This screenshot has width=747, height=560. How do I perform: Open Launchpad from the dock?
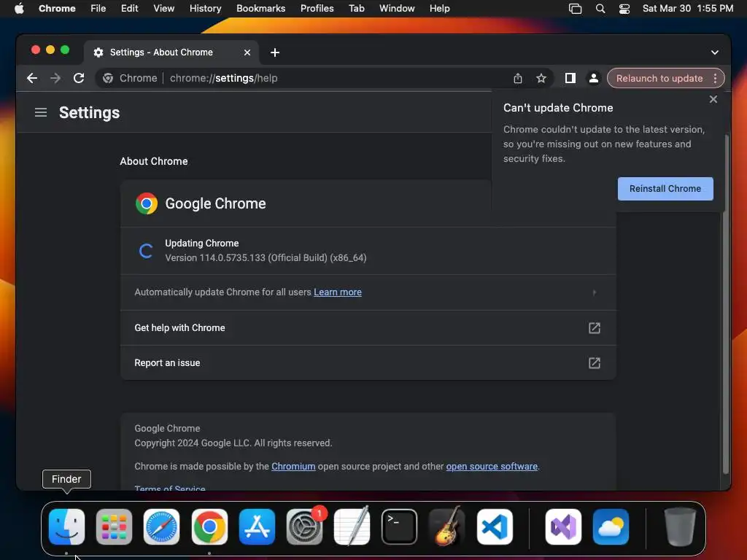click(115, 526)
